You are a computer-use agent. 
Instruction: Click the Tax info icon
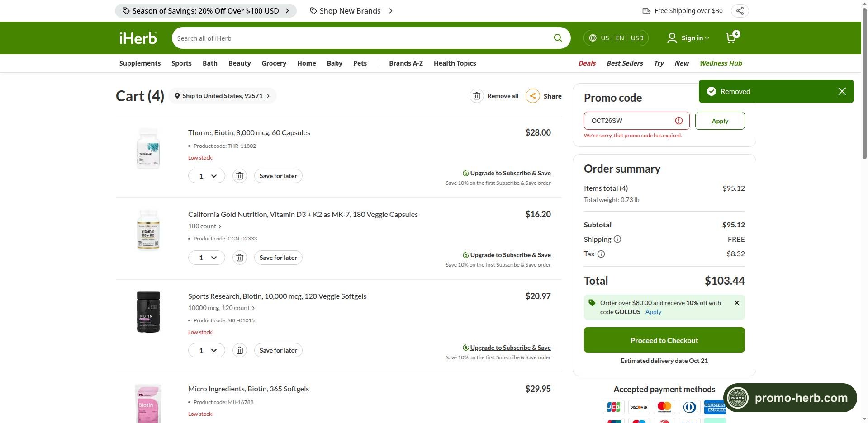pyautogui.click(x=601, y=254)
